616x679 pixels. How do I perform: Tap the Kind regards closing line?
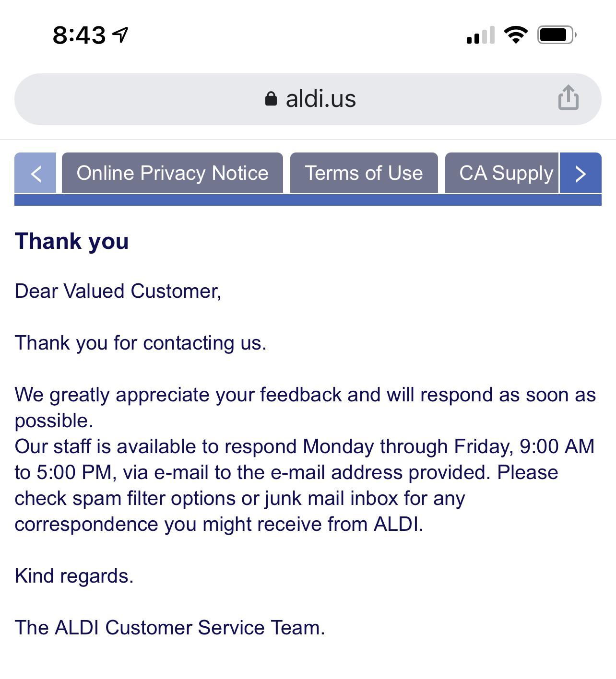pyautogui.click(x=74, y=575)
